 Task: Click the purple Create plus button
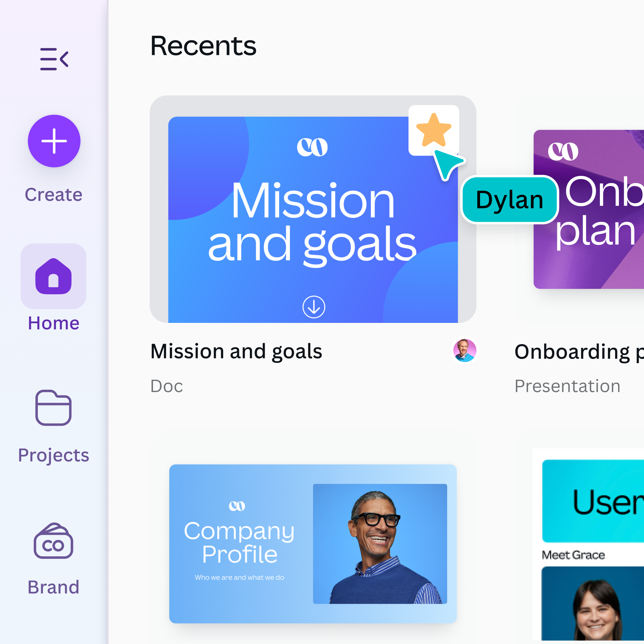pyautogui.click(x=54, y=141)
